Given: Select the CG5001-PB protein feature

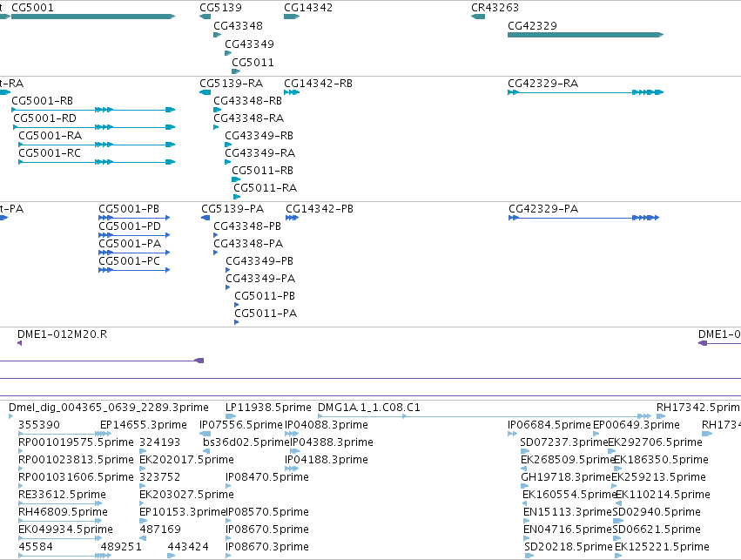Looking at the screenshot, I should (134, 218).
